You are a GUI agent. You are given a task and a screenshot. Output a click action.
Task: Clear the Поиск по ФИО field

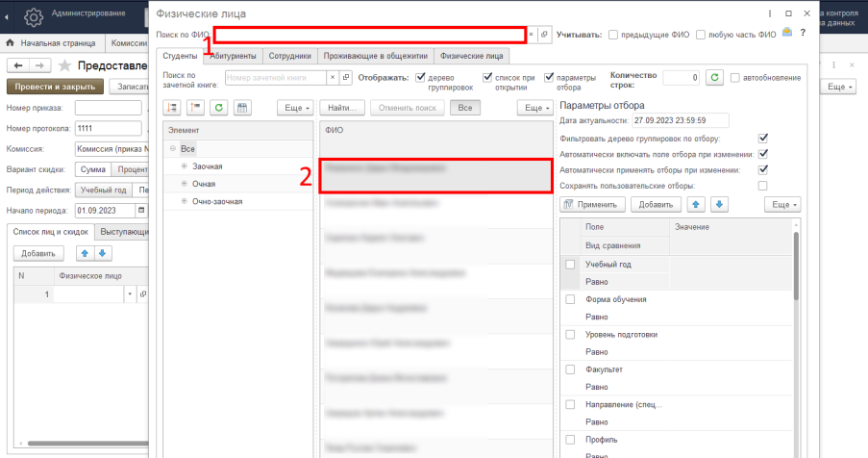click(x=531, y=35)
